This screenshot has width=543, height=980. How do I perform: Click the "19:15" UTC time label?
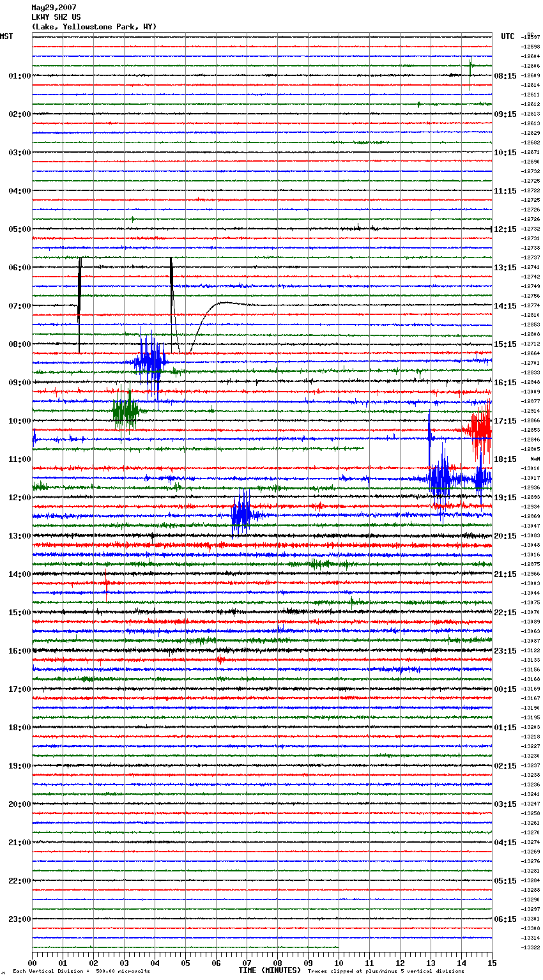(x=505, y=498)
